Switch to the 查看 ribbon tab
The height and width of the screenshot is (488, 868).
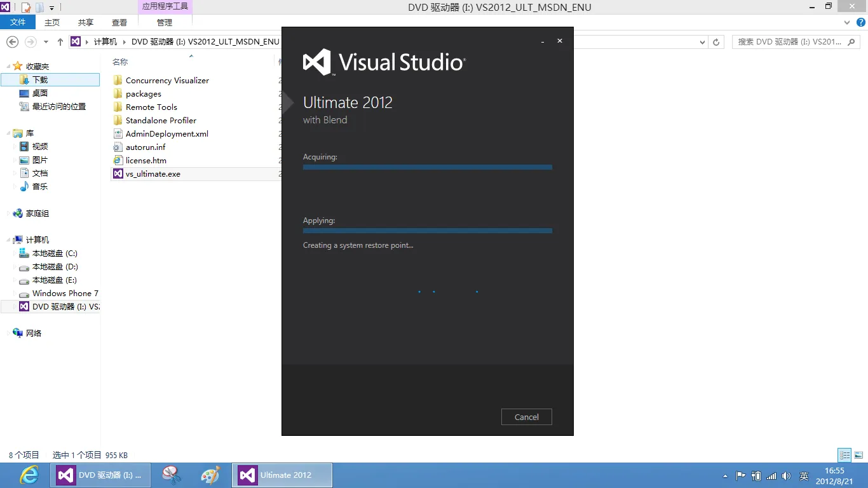tap(119, 22)
